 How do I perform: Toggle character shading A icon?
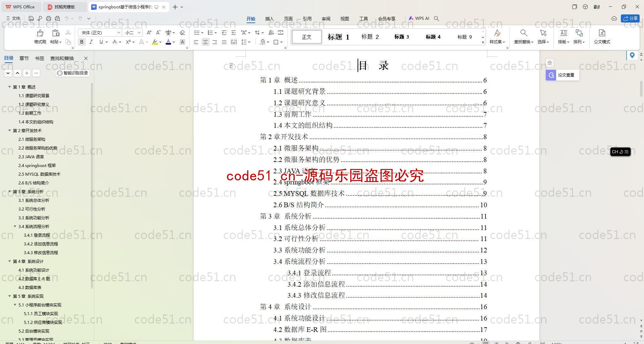[182, 42]
